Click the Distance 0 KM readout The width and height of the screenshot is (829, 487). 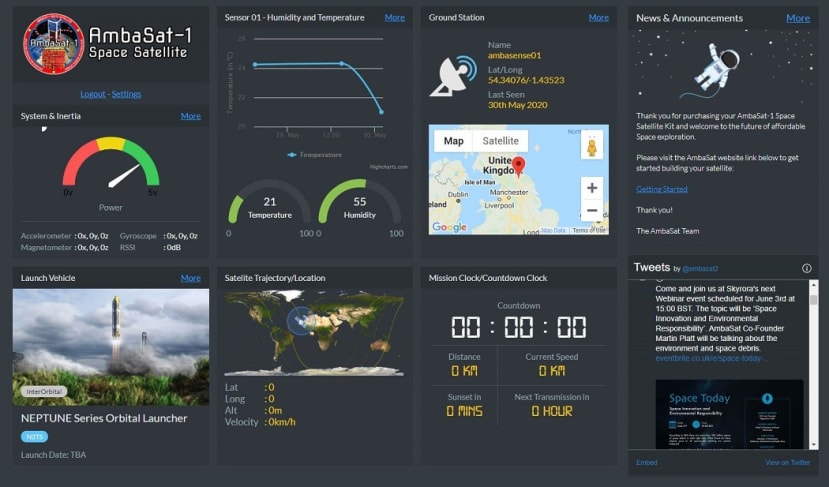464,371
